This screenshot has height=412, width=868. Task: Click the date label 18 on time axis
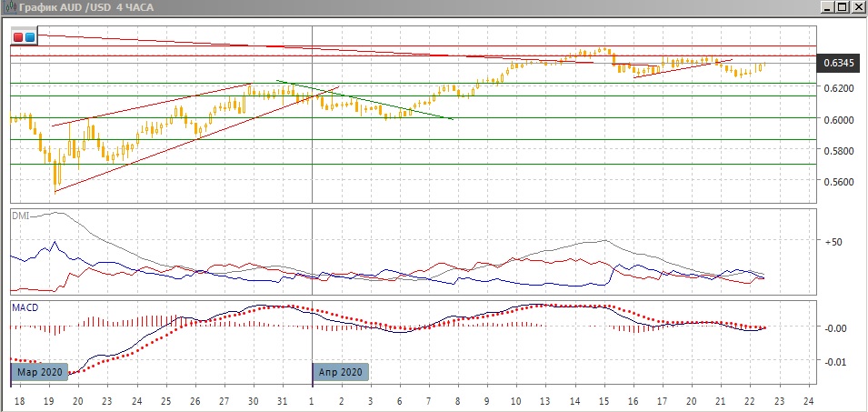coord(18,401)
